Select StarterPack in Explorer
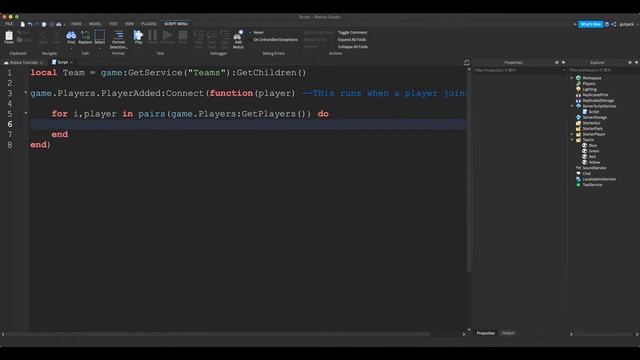The height and width of the screenshot is (360, 640). click(x=592, y=129)
